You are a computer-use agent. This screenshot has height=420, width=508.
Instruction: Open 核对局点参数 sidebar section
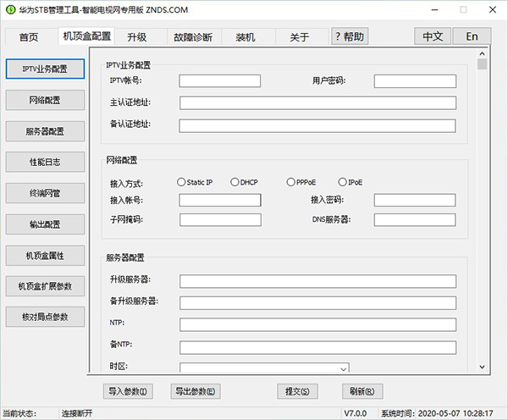(45, 317)
